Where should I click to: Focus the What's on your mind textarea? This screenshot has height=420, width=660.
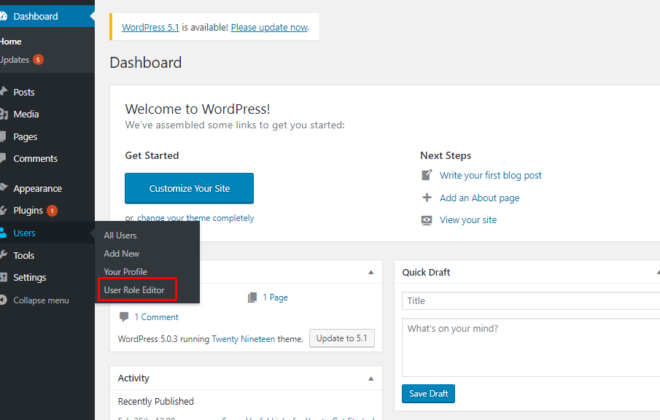point(531,348)
